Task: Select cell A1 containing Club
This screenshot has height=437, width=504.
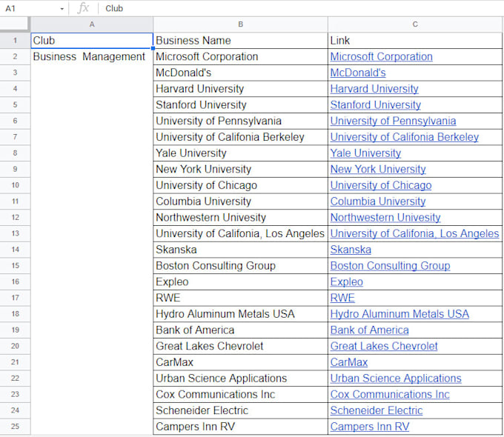Action: pos(92,41)
